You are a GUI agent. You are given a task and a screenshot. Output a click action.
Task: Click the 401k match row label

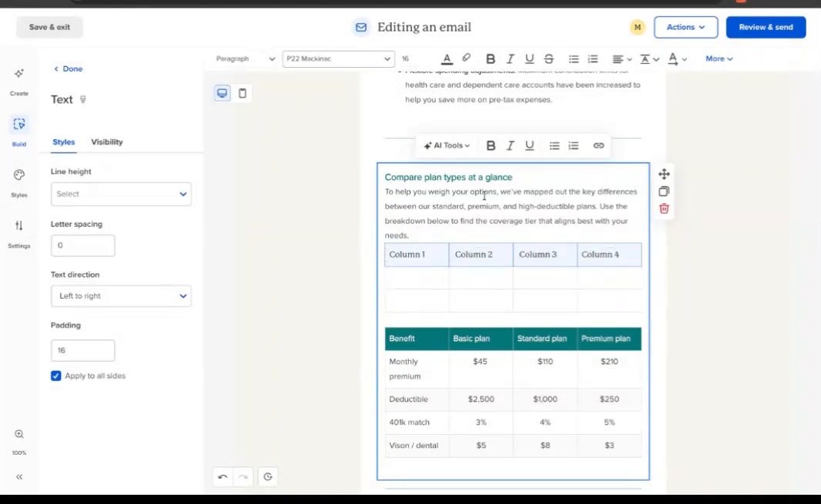coord(410,422)
